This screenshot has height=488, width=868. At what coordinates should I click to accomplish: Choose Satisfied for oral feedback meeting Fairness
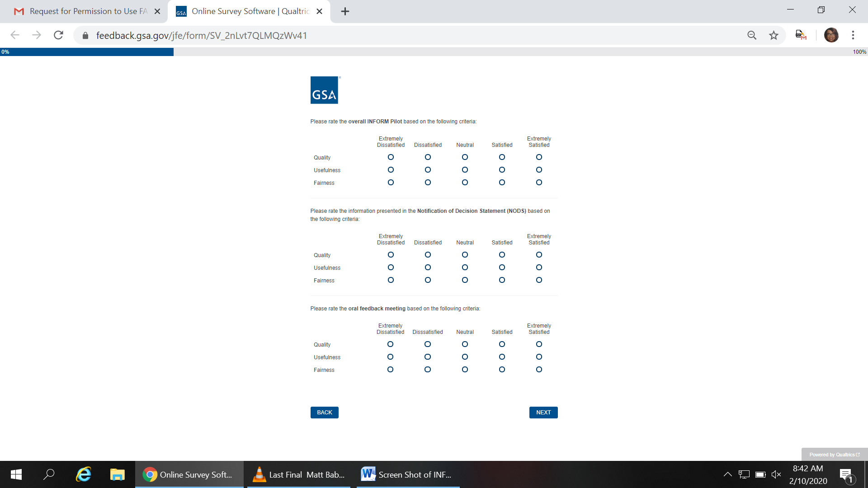tap(502, 370)
